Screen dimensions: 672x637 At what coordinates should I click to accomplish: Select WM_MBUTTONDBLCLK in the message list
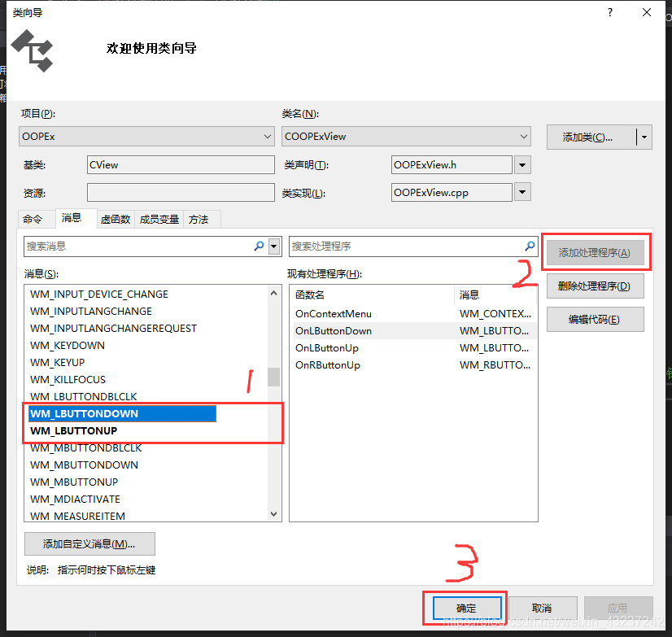(85, 448)
